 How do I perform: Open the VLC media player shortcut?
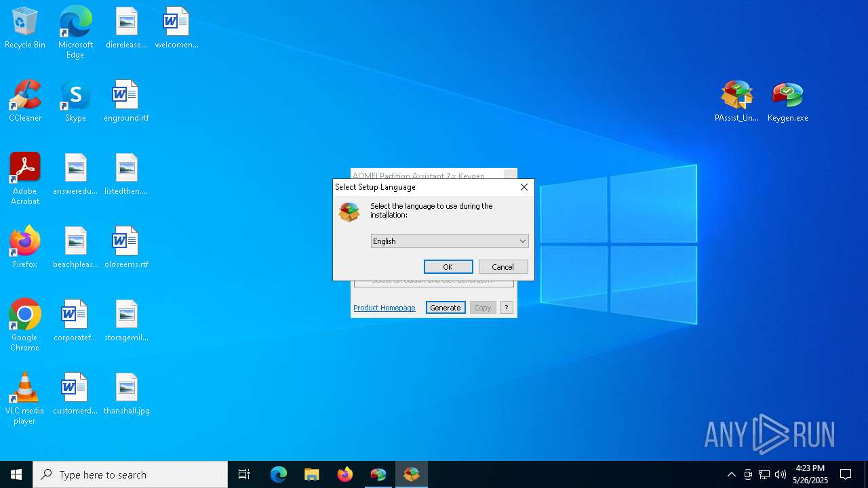point(25,399)
